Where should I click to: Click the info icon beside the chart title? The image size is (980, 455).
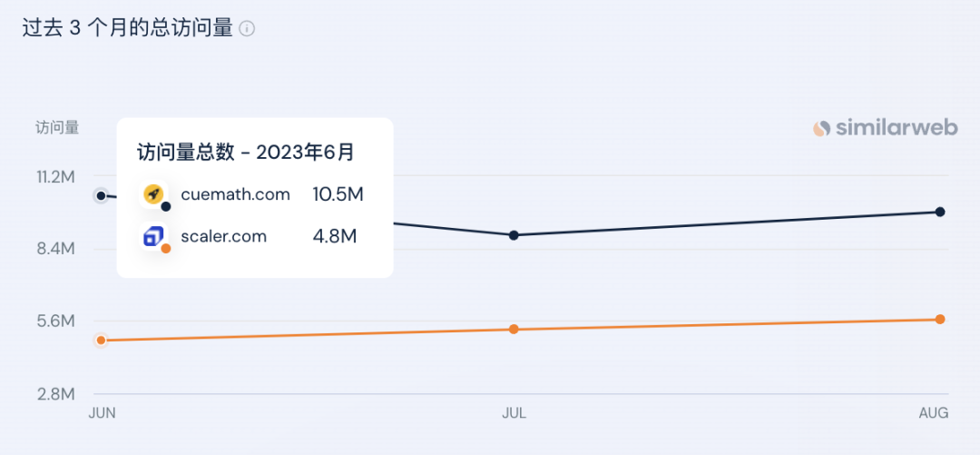248,29
